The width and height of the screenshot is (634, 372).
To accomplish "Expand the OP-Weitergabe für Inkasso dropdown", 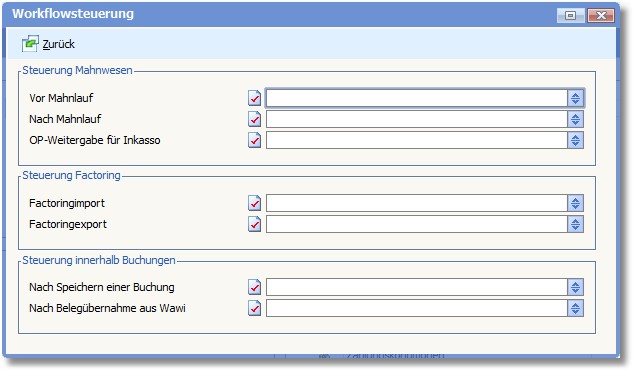I will (575, 140).
